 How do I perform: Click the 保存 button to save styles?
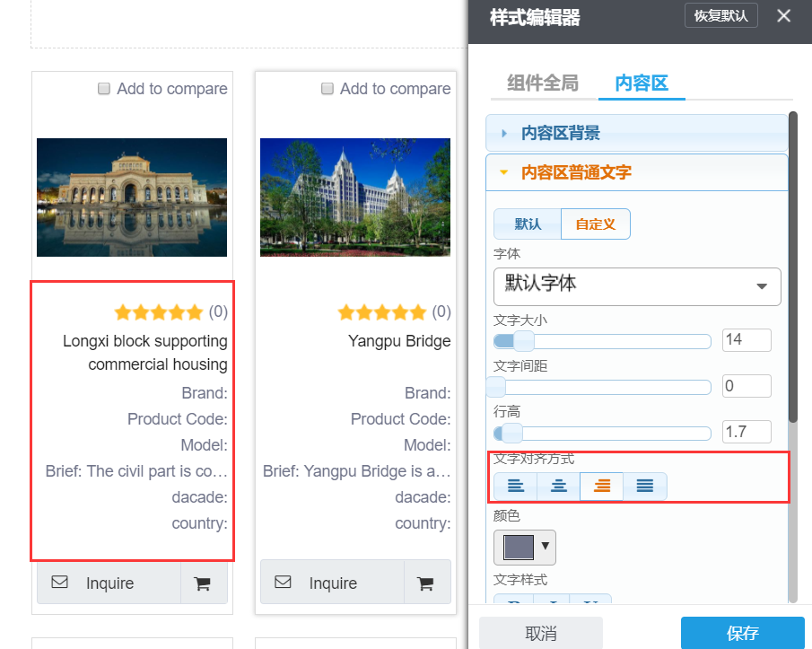742,633
